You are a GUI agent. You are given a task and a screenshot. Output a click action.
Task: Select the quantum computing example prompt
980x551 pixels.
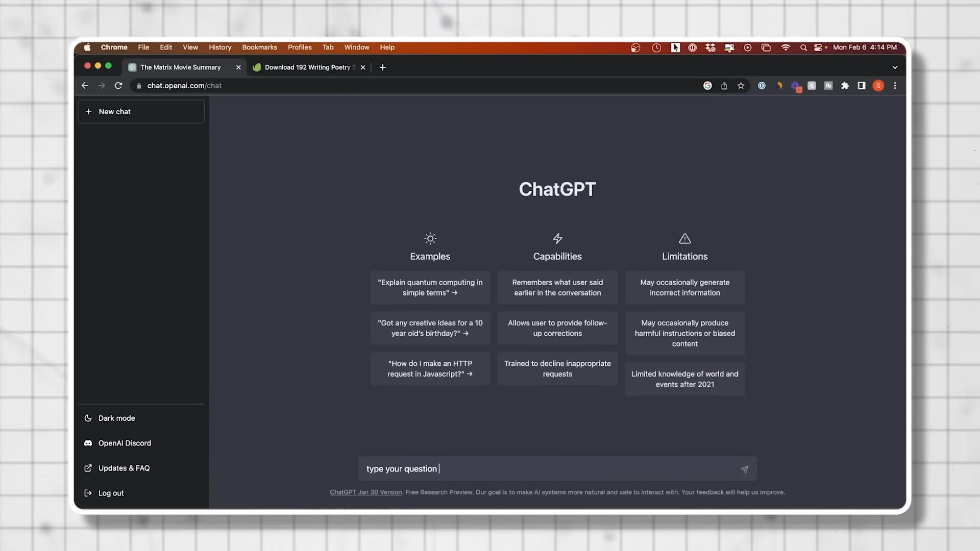430,288
